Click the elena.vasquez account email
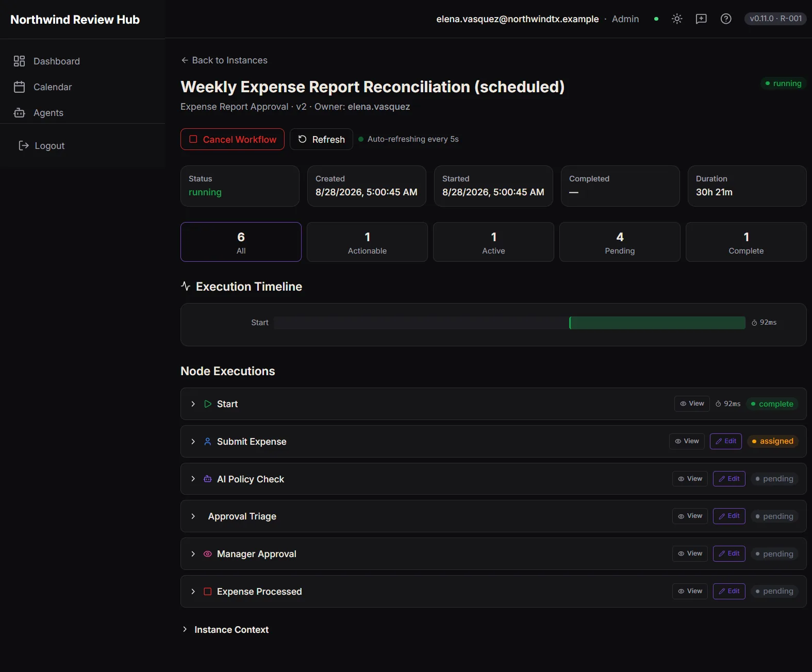The height and width of the screenshot is (672, 812). coord(518,19)
